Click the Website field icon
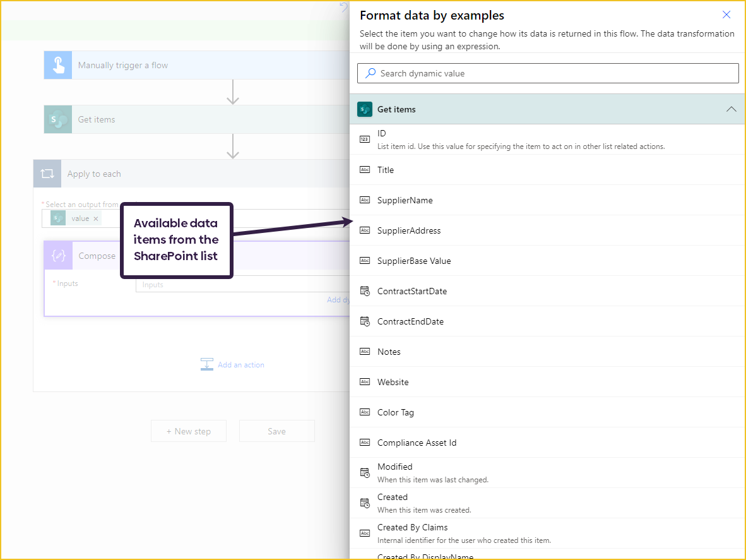Viewport: 746px width, 560px height. [365, 382]
